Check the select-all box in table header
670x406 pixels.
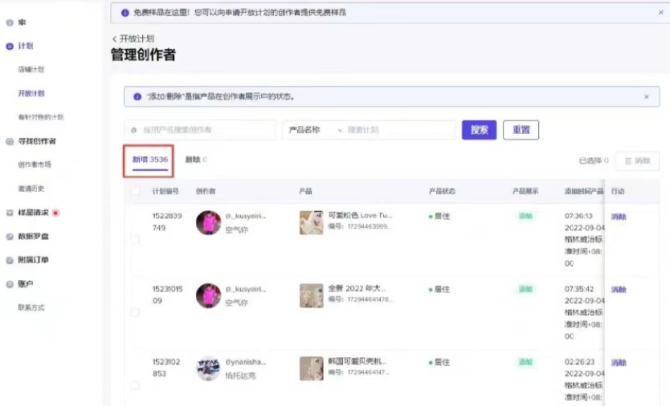pos(135,189)
